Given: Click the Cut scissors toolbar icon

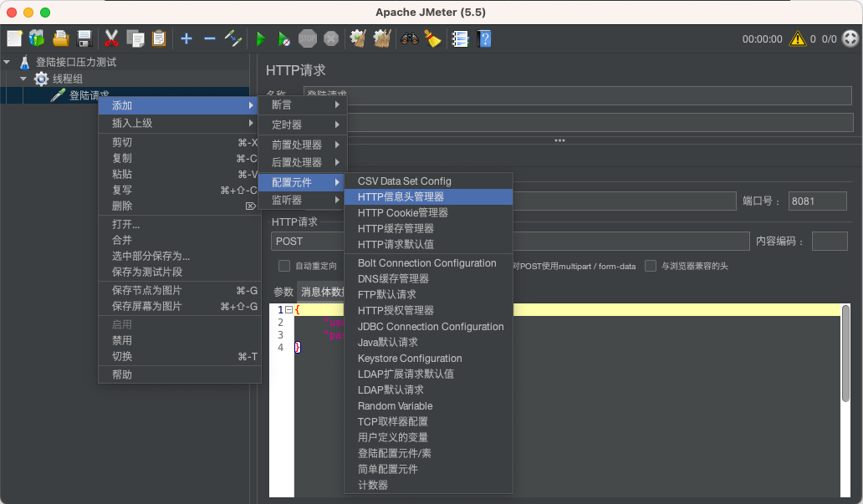Looking at the screenshot, I should [111, 38].
